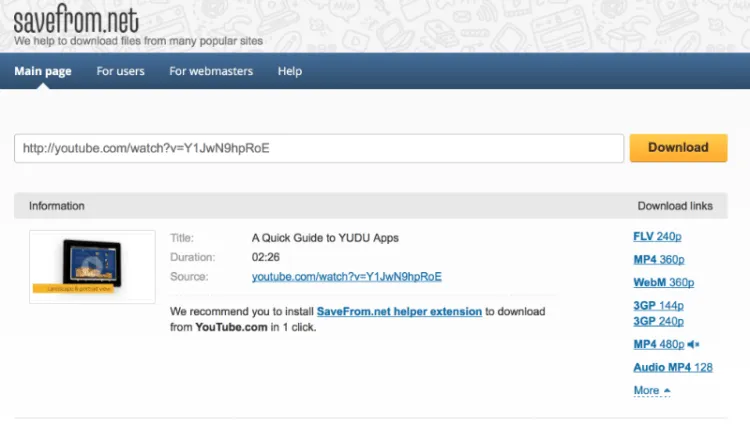This screenshot has width=750, height=441.
Task: Click the muted speaker icon beside MP4 480p
Action: [x=694, y=344]
